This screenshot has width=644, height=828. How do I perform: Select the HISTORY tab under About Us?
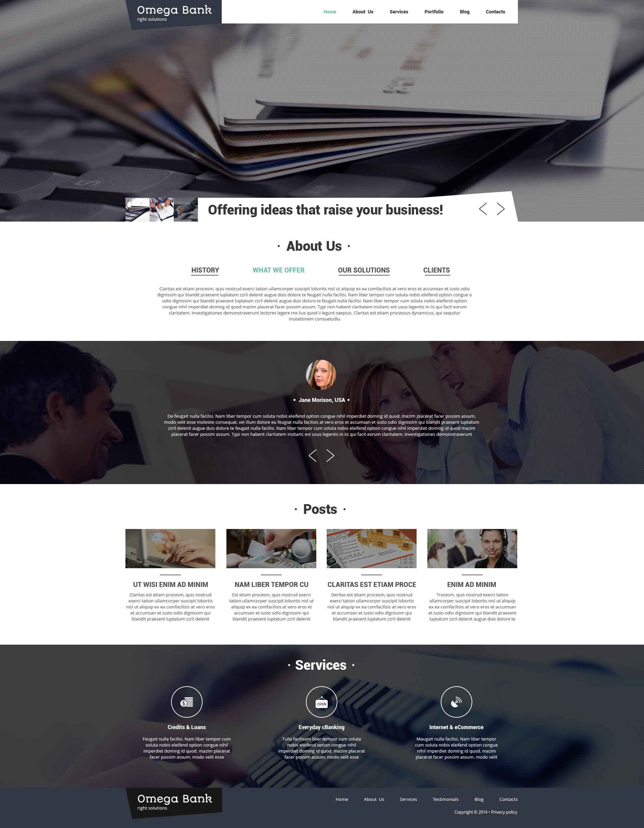(x=204, y=270)
